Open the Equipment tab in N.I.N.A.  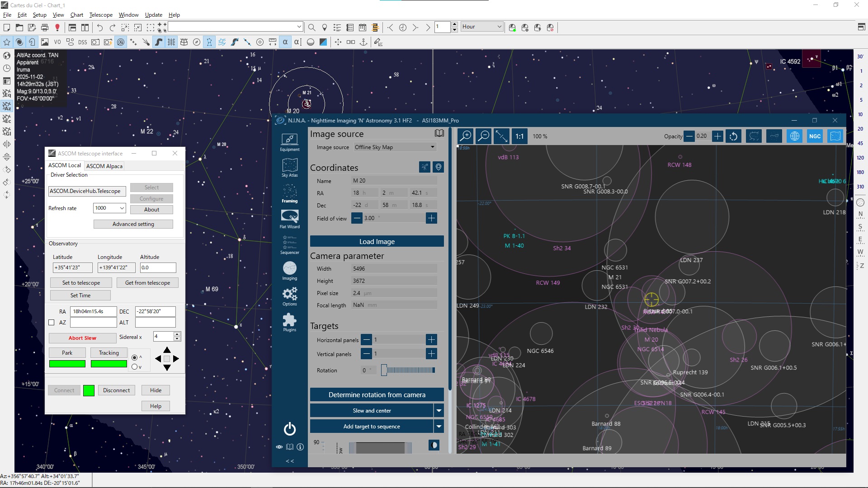pyautogui.click(x=289, y=142)
